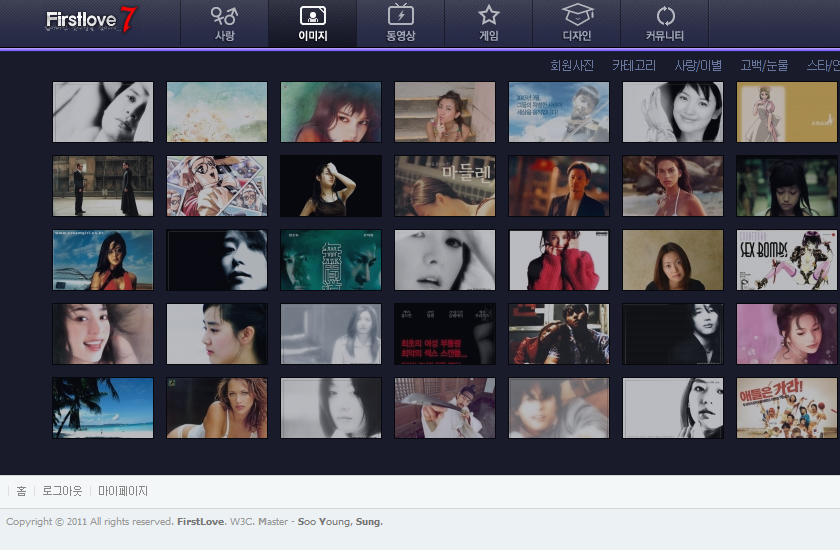The width and height of the screenshot is (840, 550).
Task: Select the 사랑/이별 category
Action: pyautogui.click(x=698, y=65)
